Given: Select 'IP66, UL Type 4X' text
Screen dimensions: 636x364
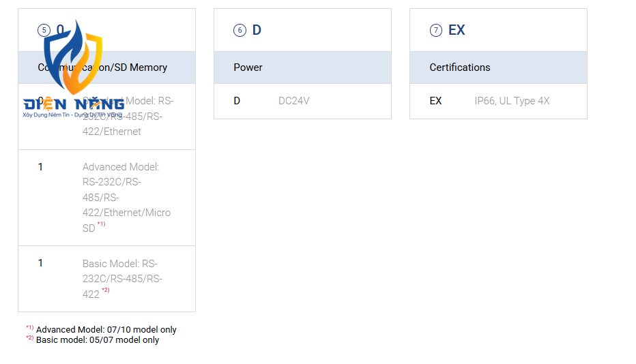Looking at the screenshot, I should [512, 101].
